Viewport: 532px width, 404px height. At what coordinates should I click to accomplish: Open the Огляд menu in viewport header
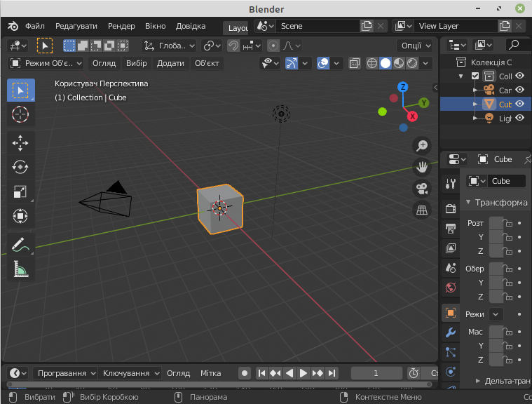104,63
